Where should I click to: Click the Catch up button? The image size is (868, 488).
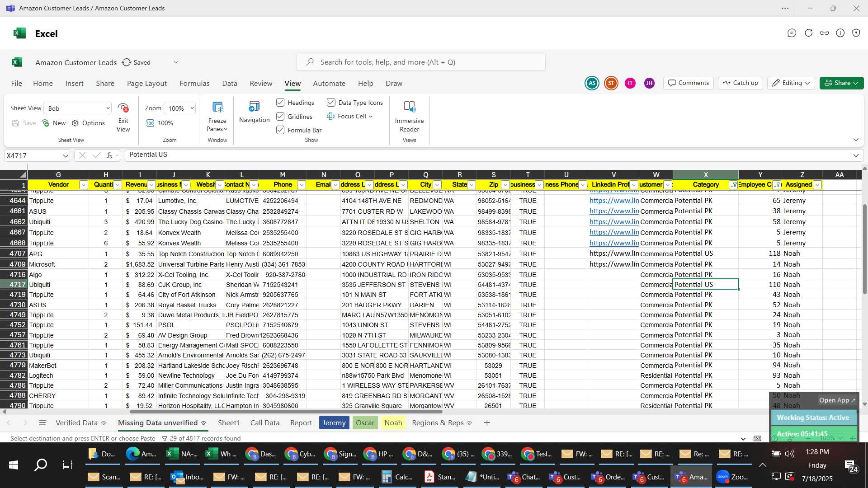coord(740,83)
